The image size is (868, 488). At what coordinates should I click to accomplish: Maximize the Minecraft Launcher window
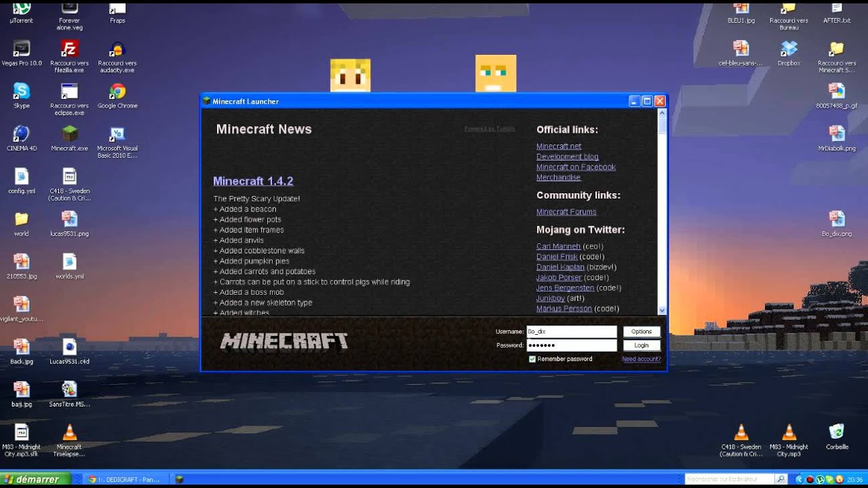[x=647, y=101]
